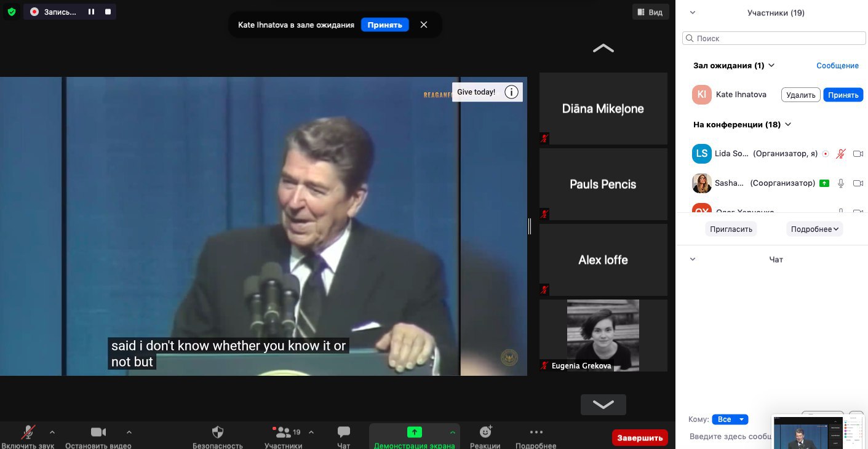The width and height of the screenshot is (868, 449).
Task: Show next video tiles with down arrow
Action: pos(603,404)
